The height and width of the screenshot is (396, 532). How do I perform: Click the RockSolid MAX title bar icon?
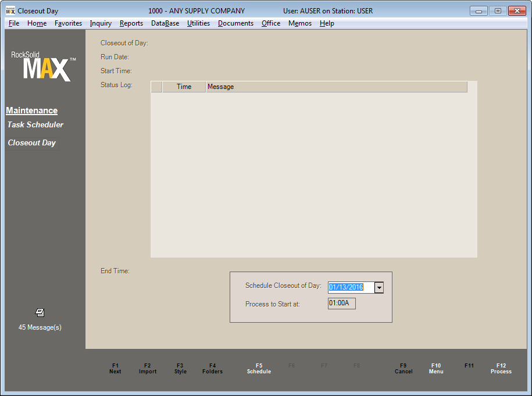tap(10, 11)
